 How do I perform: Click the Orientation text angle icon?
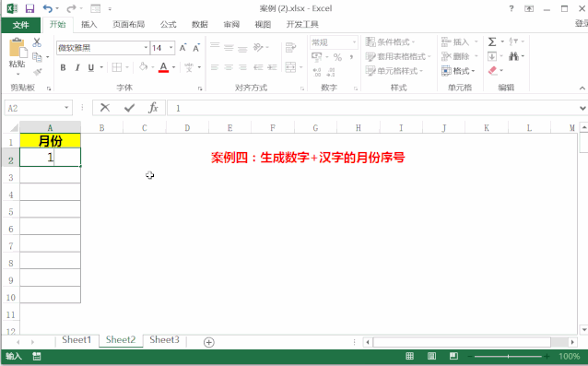click(258, 47)
